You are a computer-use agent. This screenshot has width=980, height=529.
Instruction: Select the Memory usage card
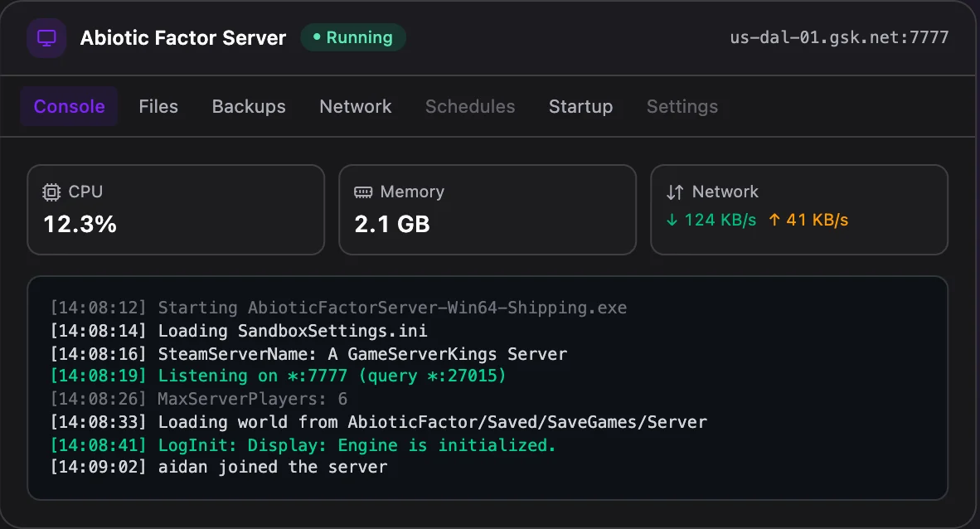click(488, 210)
